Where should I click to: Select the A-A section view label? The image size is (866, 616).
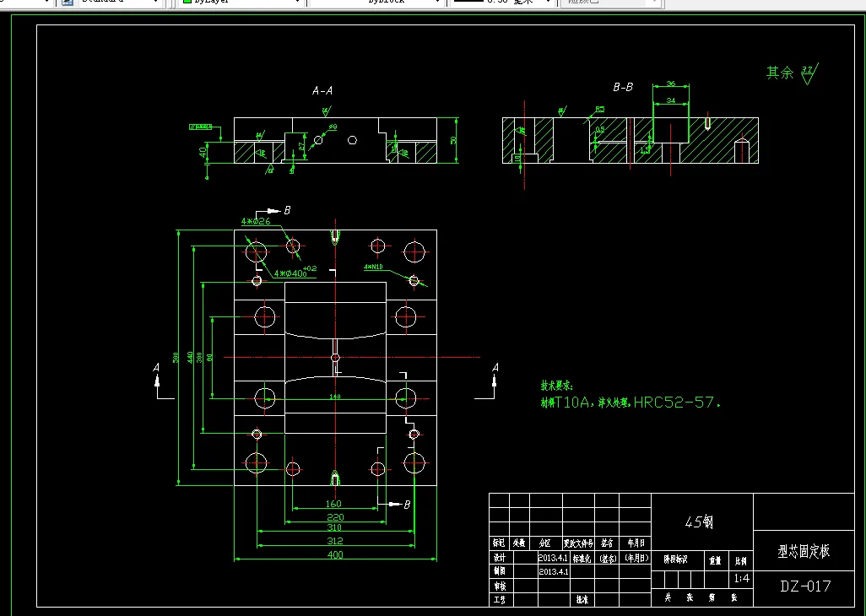pos(322,90)
